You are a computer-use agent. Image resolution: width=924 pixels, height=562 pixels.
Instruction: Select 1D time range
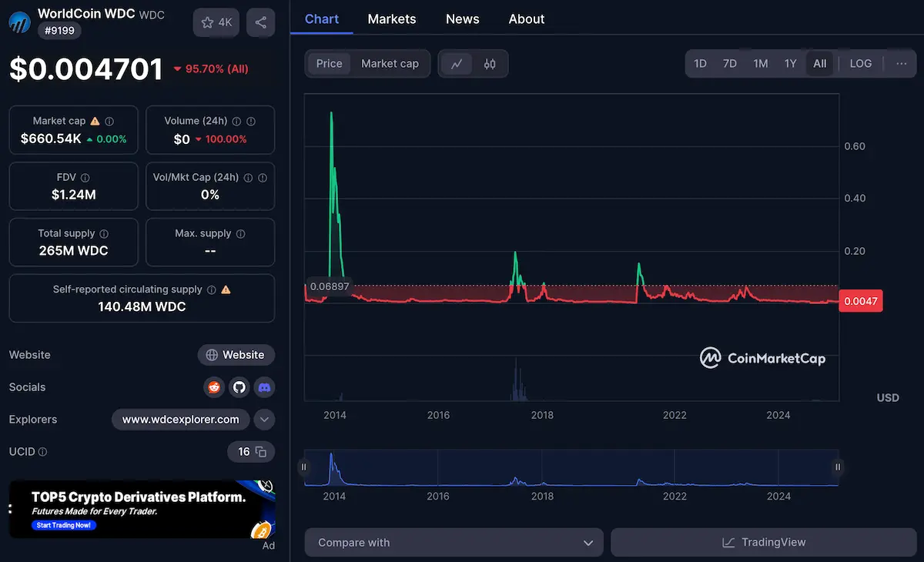[700, 64]
